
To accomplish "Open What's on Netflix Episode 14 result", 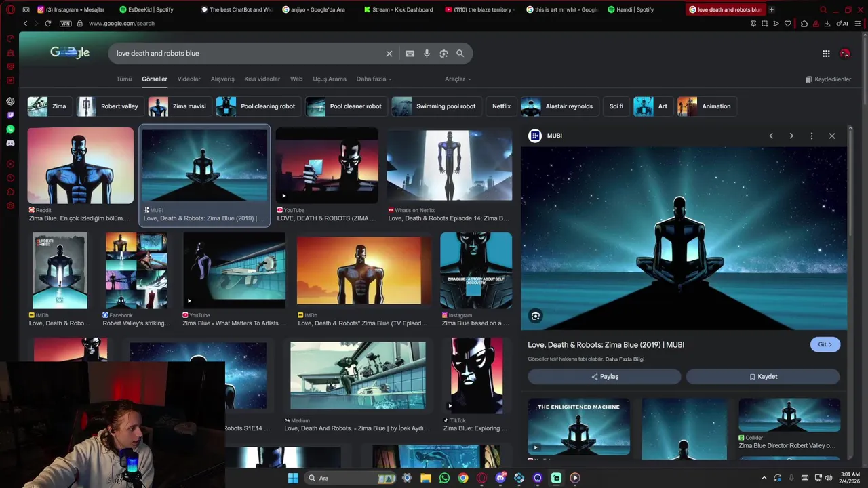I will (449, 166).
